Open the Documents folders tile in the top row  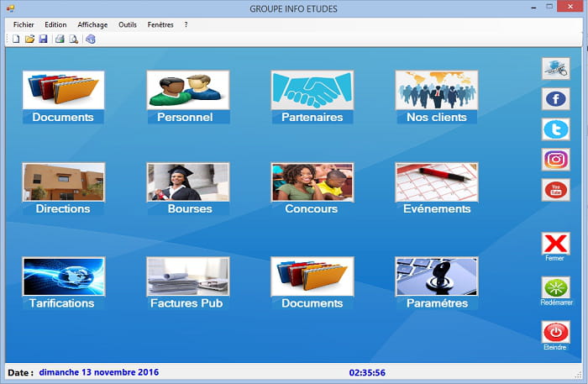click(x=63, y=90)
